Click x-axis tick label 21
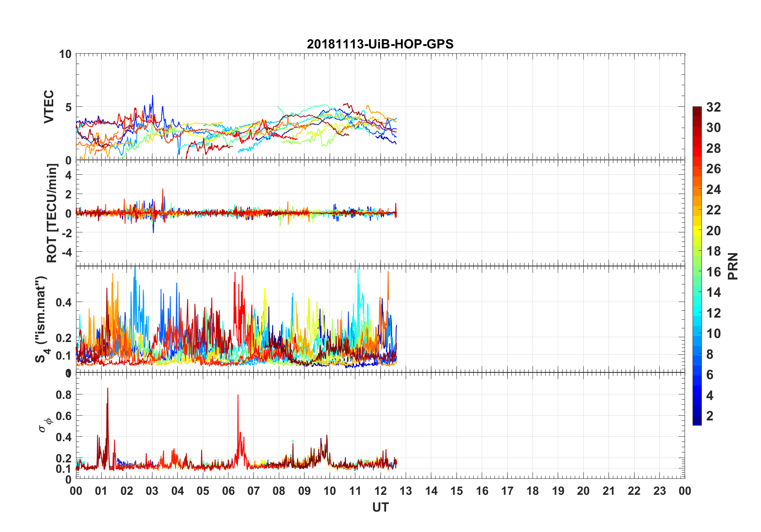Screen dimensions: 761x532 point(609,491)
